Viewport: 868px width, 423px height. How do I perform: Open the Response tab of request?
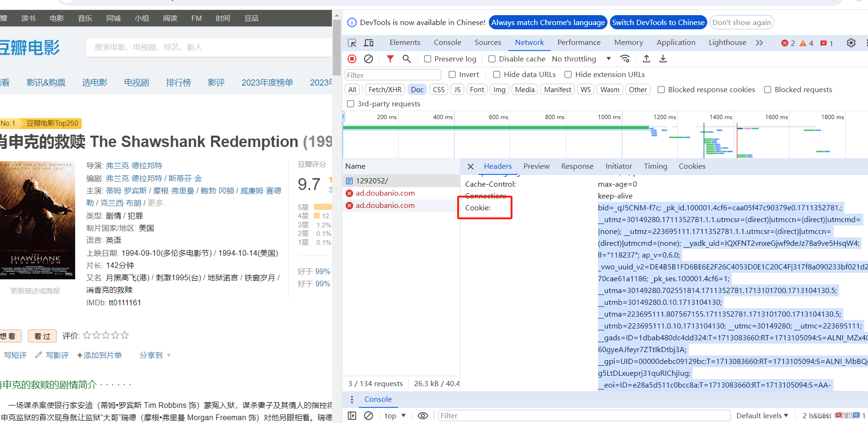(x=577, y=166)
